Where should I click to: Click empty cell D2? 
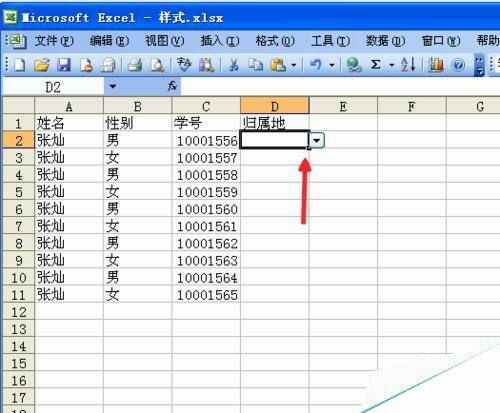click(275, 140)
